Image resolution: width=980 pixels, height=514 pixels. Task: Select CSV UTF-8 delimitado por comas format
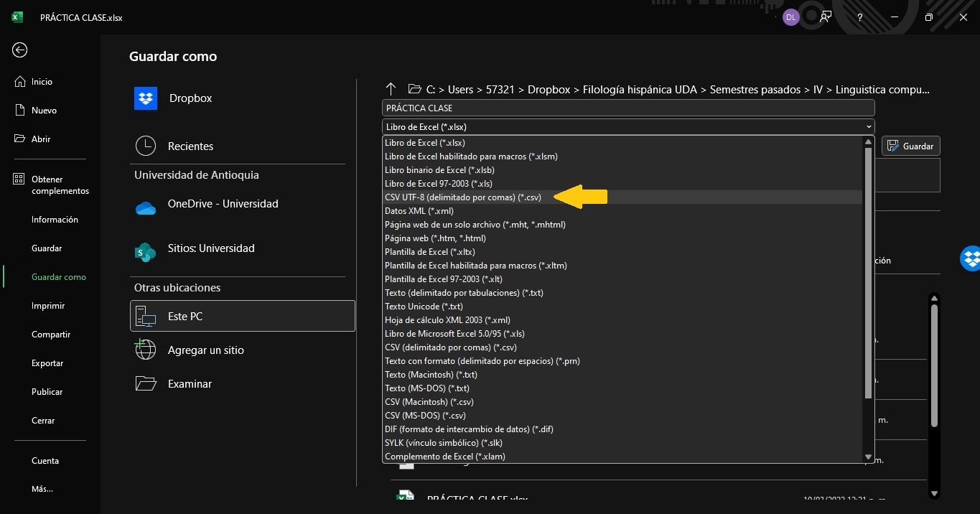coord(463,197)
